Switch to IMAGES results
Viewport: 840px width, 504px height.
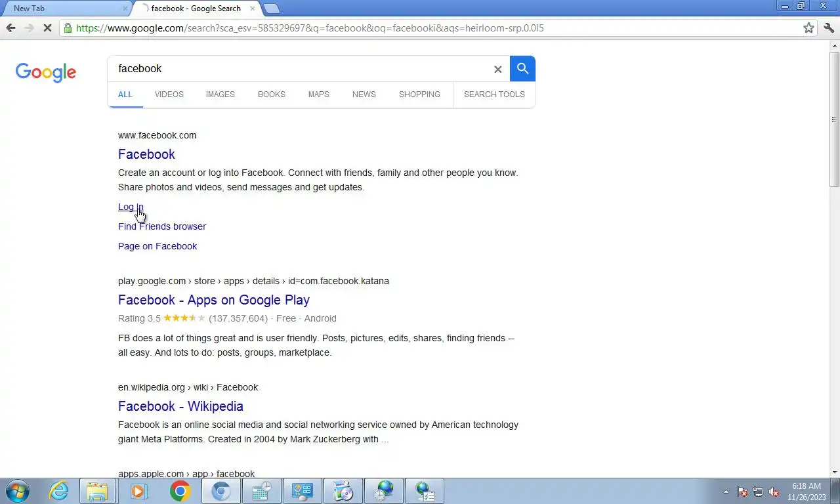point(220,94)
